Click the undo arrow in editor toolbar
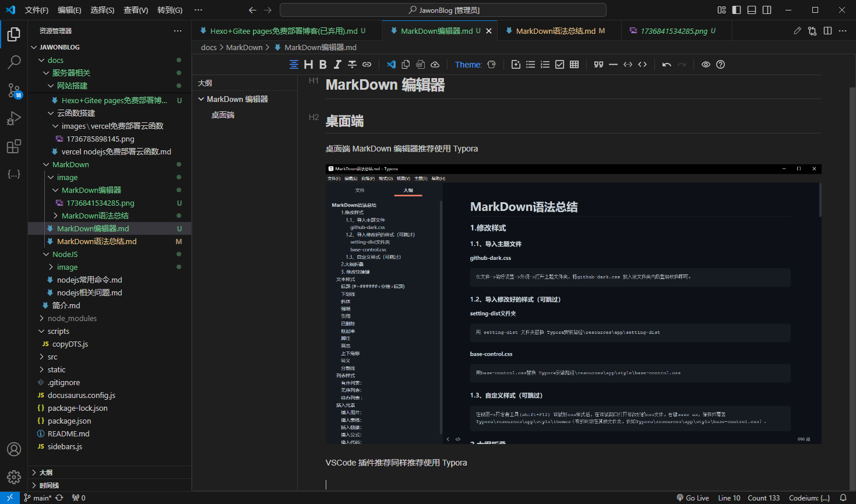This screenshot has width=856, height=504. (x=667, y=65)
